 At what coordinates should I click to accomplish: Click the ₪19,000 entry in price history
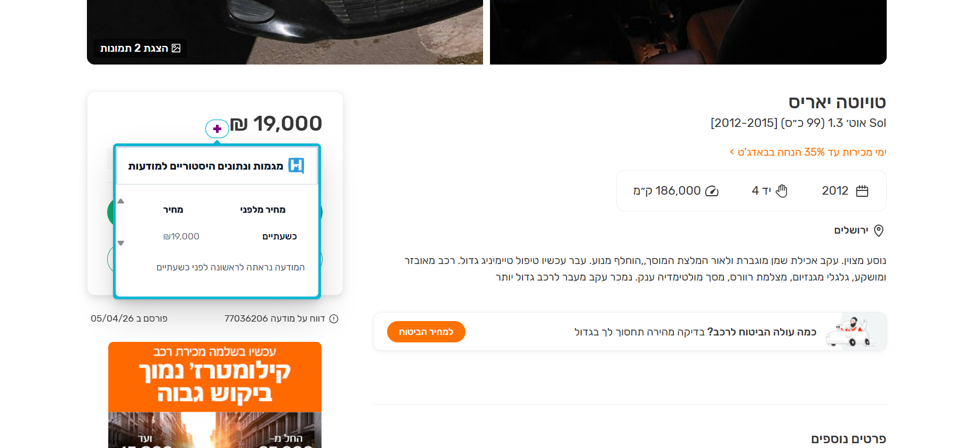(181, 236)
